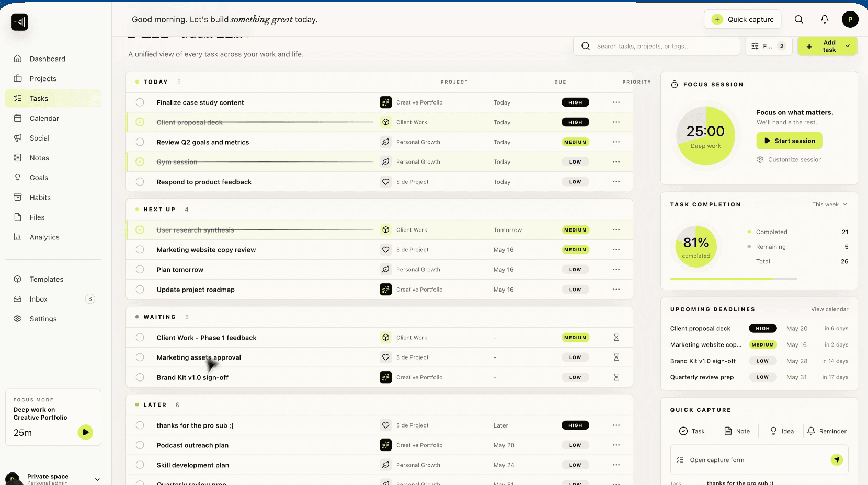
Task: Select Idea quick capture type
Action: point(782,431)
